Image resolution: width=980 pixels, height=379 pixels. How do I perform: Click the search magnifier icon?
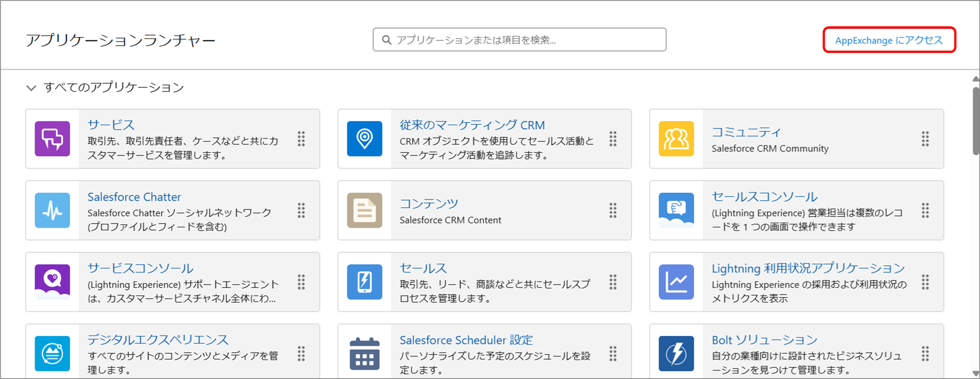[387, 39]
